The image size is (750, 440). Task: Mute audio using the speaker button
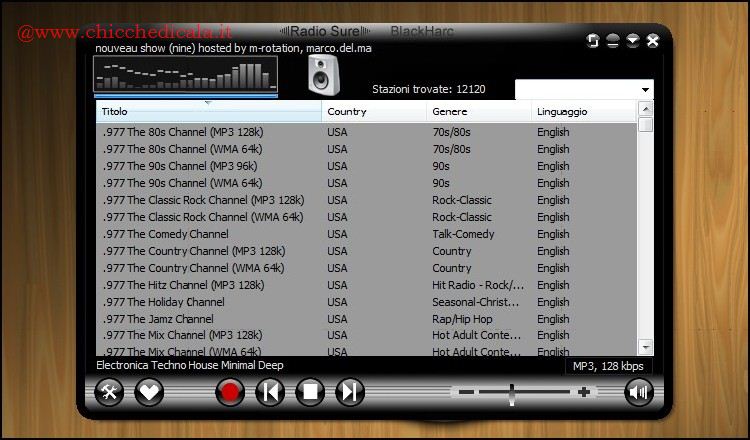click(x=638, y=392)
